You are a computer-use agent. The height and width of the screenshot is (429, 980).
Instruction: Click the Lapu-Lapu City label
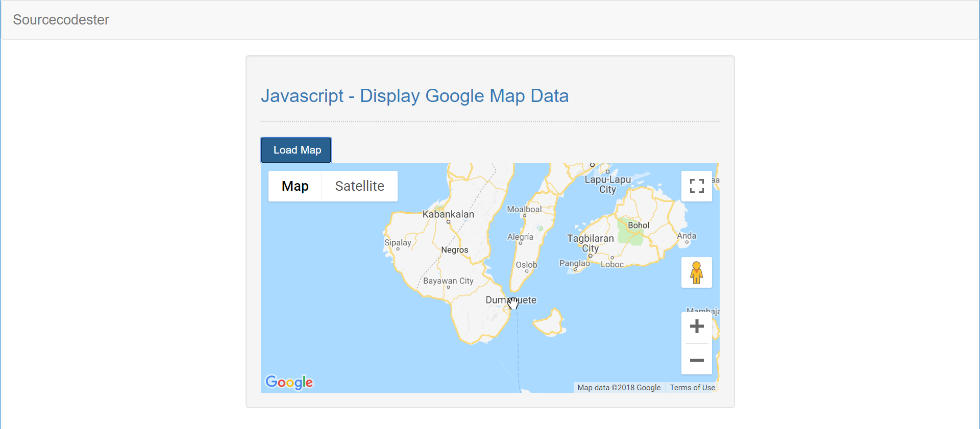tap(608, 185)
